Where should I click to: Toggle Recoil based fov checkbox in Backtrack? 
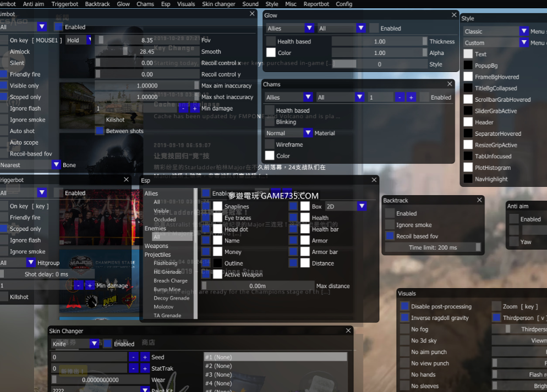click(390, 236)
